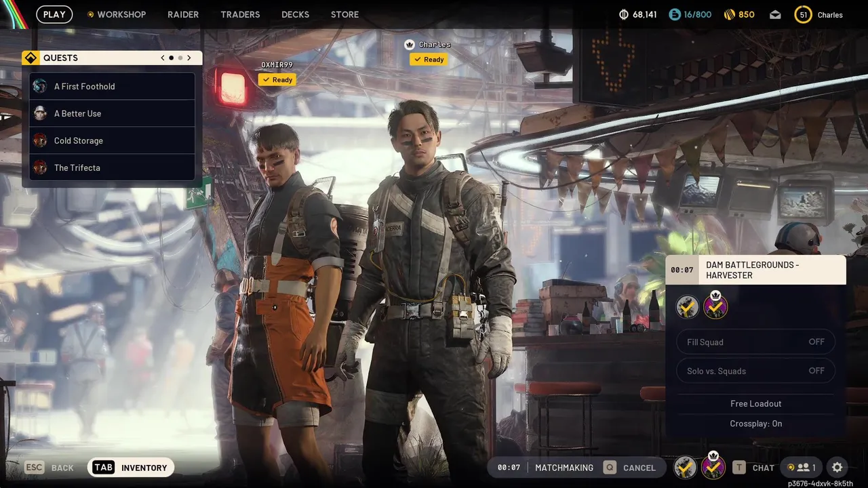Go to next quests page arrow
This screenshot has height=488, width=868.
tap(189, 58)
